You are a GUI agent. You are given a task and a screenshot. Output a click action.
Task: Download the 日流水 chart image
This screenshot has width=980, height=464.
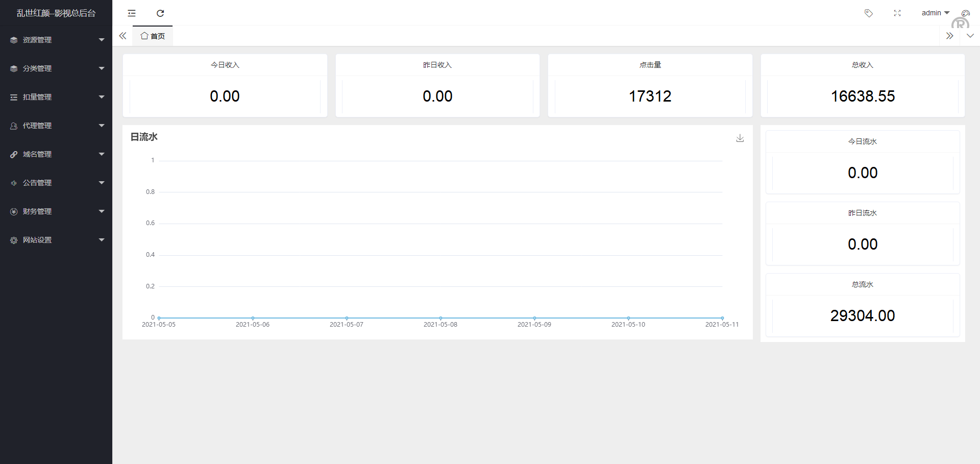tap(740, 138)
